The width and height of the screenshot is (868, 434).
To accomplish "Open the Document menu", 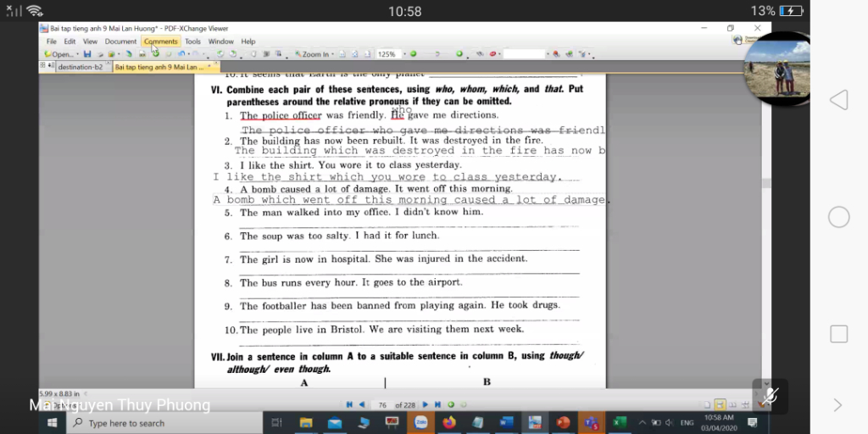I will pos(120,42).
